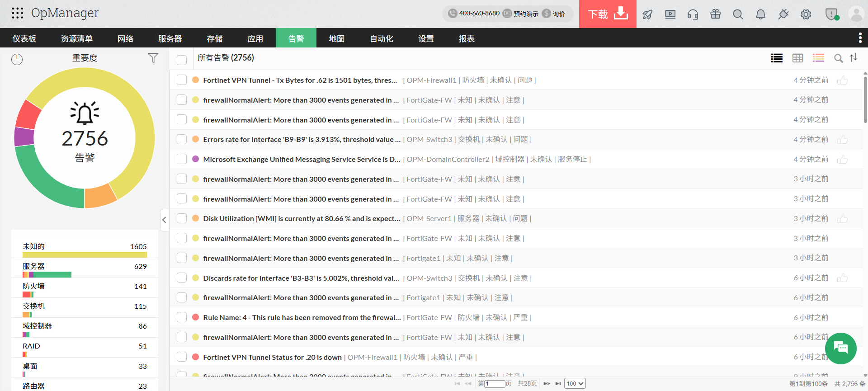Click the 询价 get quote link
868x391 pixels.
554,14
